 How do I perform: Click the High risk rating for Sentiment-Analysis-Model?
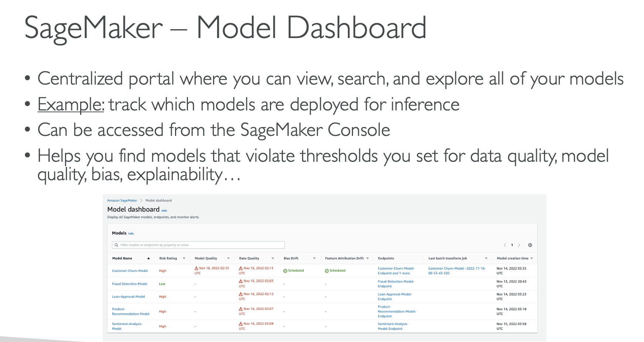click(162, 326)
